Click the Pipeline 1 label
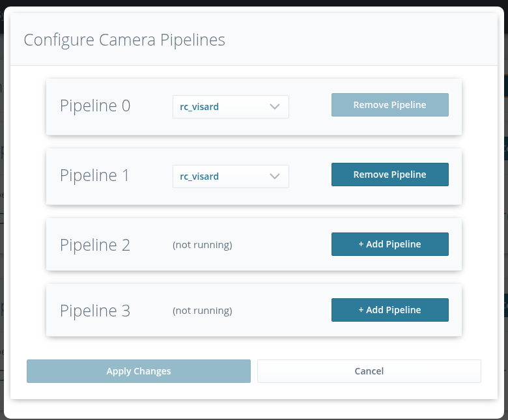 (x=95, y=176)
